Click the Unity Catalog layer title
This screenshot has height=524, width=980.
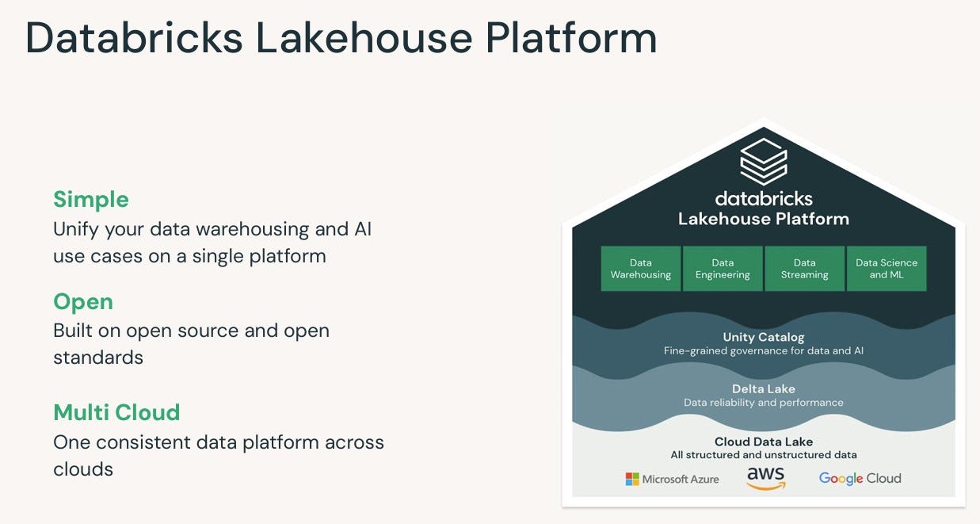point(764,337)
